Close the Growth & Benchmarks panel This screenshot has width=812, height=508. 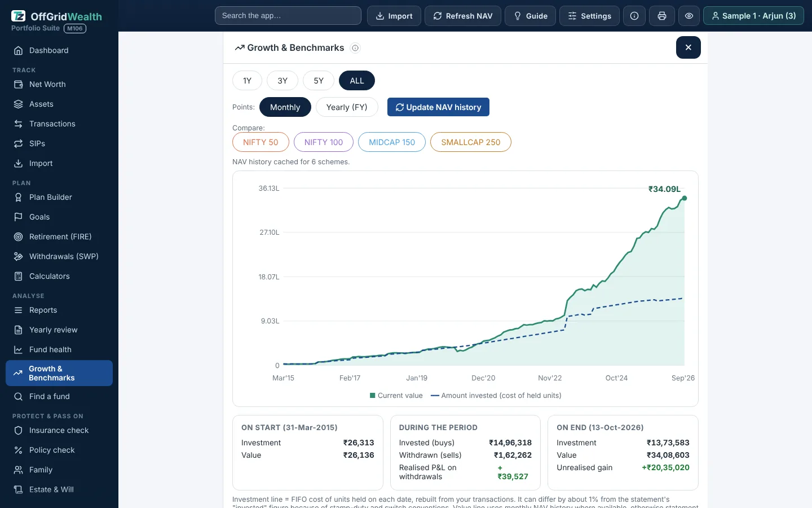689,47
